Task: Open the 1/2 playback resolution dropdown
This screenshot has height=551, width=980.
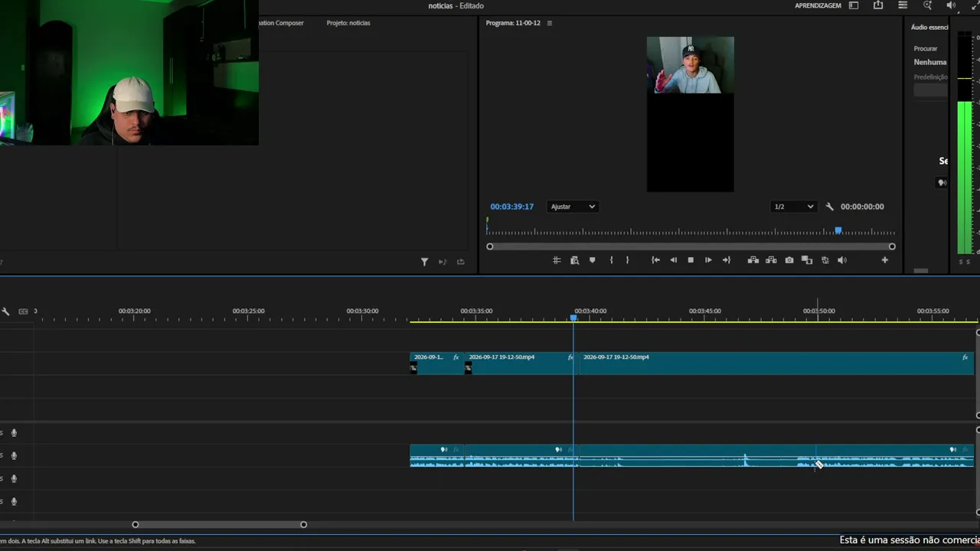Action: click(x=793, y=207)
